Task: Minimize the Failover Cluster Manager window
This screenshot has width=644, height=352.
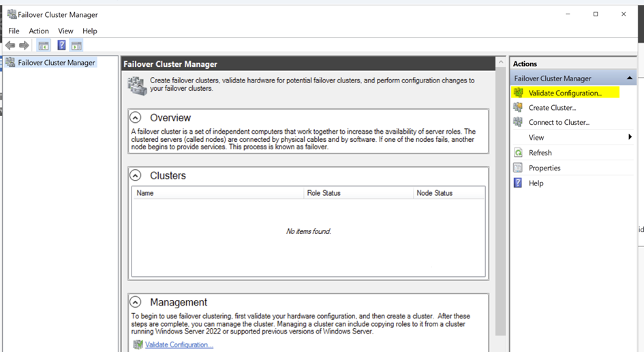Action: coord(568,14)
